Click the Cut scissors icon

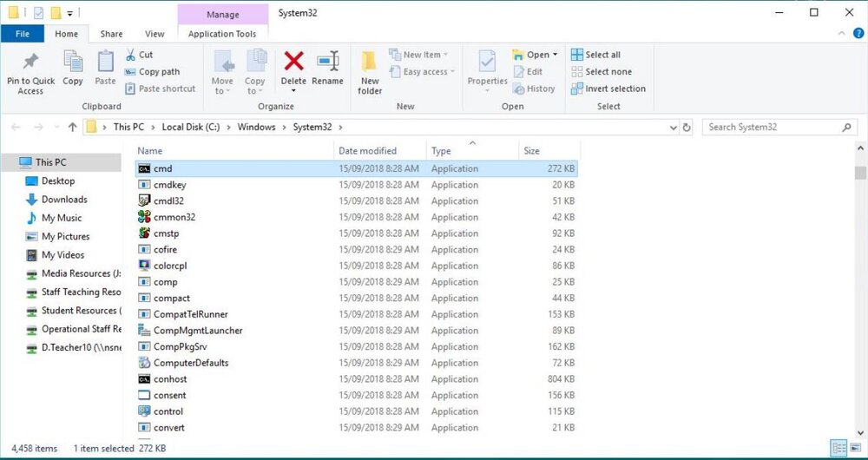[x=131, y=55]
